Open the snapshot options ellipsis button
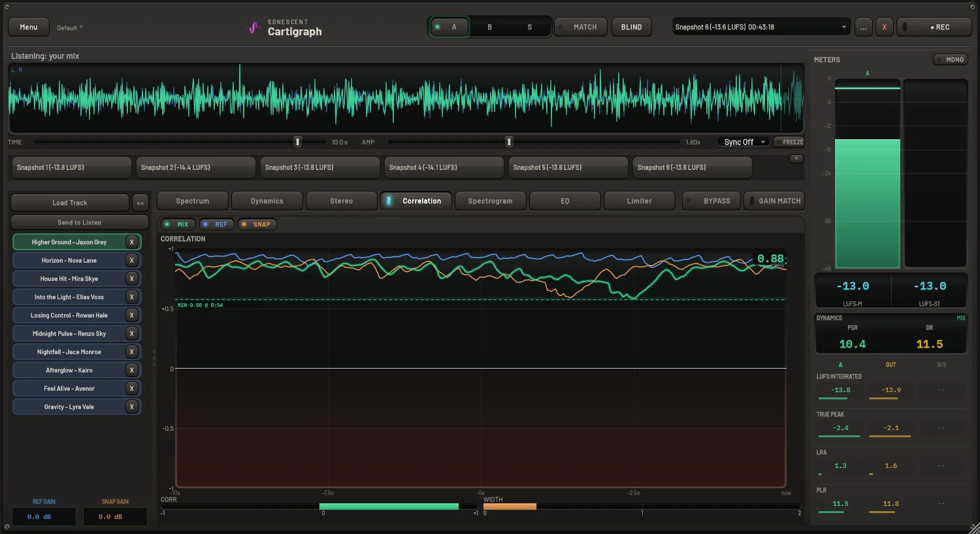 point(863,27)
